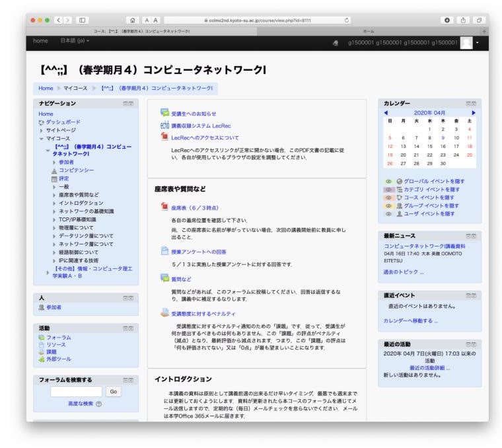Viewport: 502px width, 448px height.
Task: Click Home in the breadcrumb trail
Action: point(46,88)
